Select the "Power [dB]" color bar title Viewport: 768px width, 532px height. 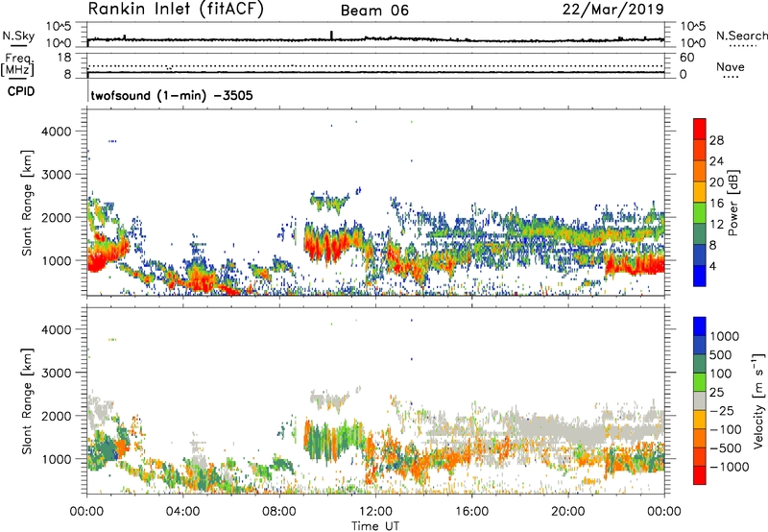point(732,203)
